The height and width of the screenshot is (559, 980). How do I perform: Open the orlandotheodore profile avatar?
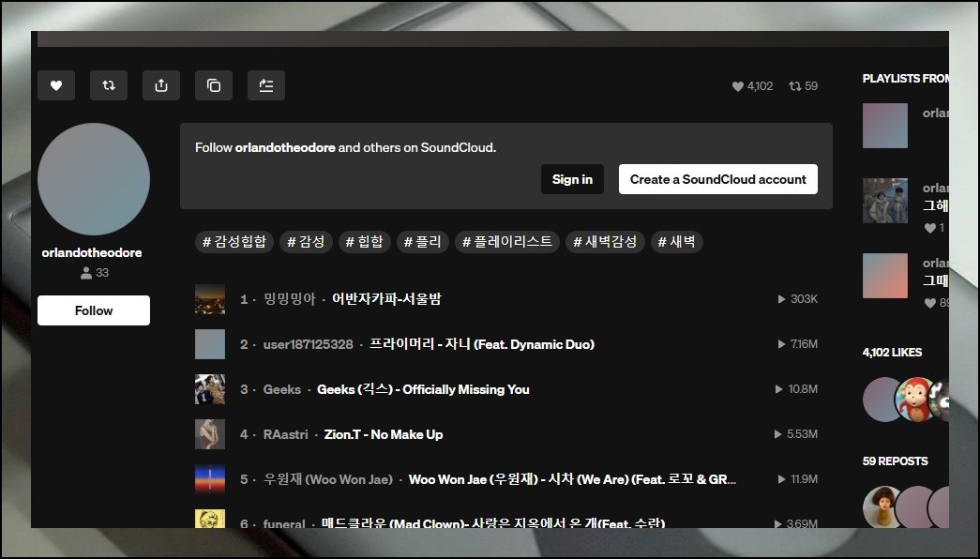(x=94, y=179)
